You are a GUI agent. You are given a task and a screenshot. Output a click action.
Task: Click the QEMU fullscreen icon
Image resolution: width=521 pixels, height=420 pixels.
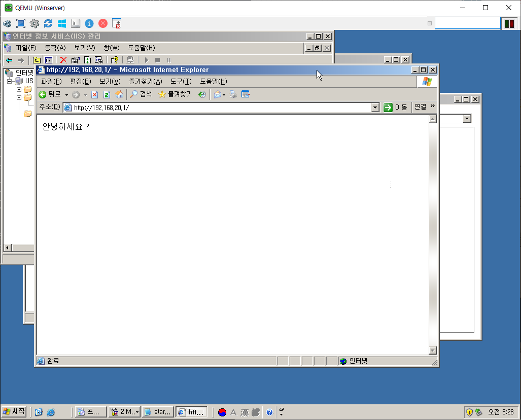[x=21, y=23]
